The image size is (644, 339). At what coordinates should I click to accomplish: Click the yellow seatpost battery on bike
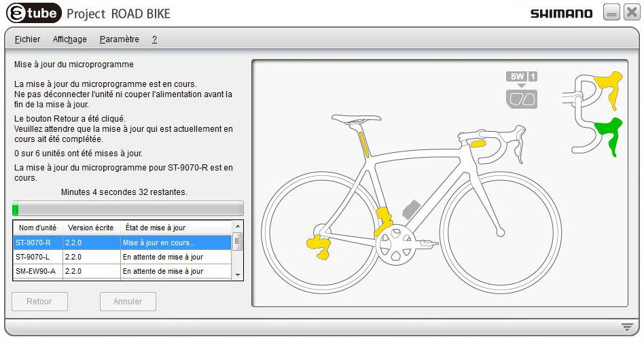pyautogui.click(x=363, y=144)
